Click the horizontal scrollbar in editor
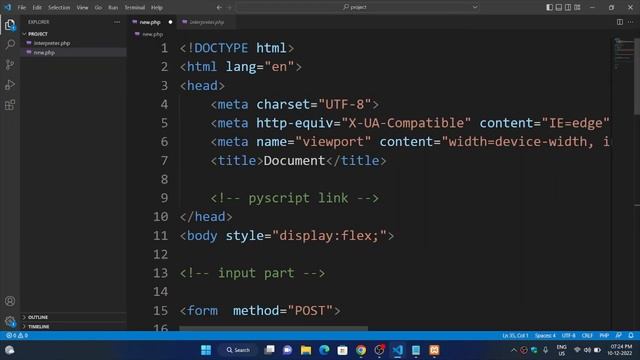 click(x=273, y=328)
